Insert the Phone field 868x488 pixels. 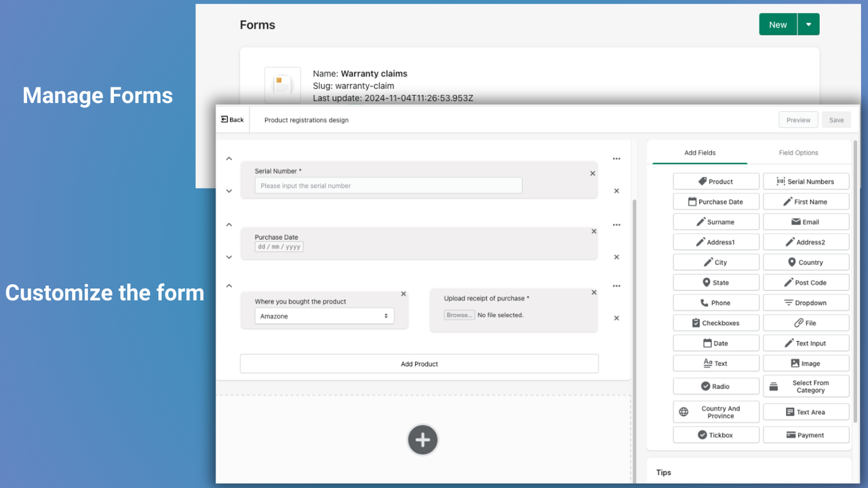point(715,302)
